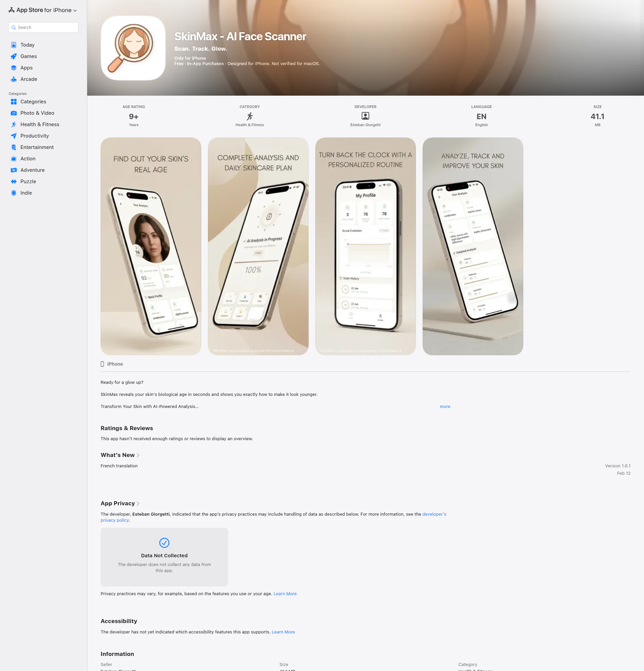Click the EN language value
Screen dimensions: 644x671
point(481,116)
